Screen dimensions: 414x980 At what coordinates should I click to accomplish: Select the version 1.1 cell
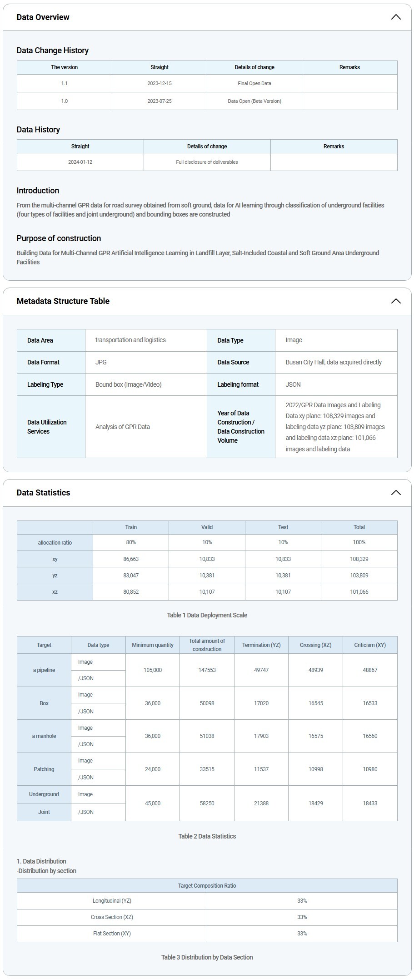[65, 83]
